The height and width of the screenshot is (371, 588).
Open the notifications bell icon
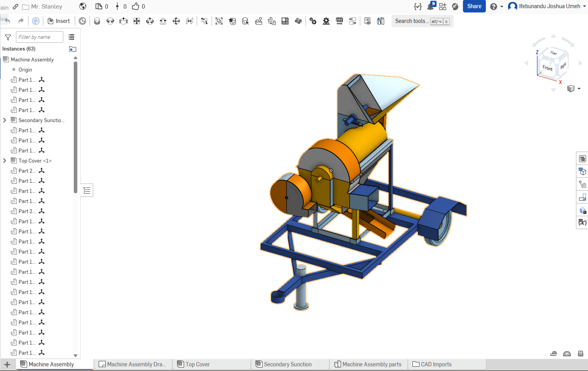(x=430, y=7)
